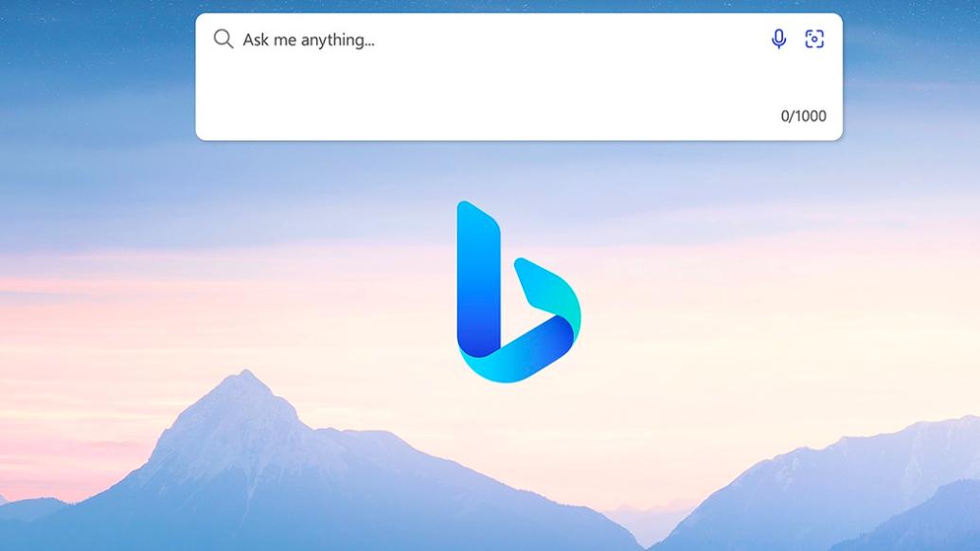980x551 pixels.
Task: Focus the 'Ask me anything...' input field
Action: [x=519, y=77]
